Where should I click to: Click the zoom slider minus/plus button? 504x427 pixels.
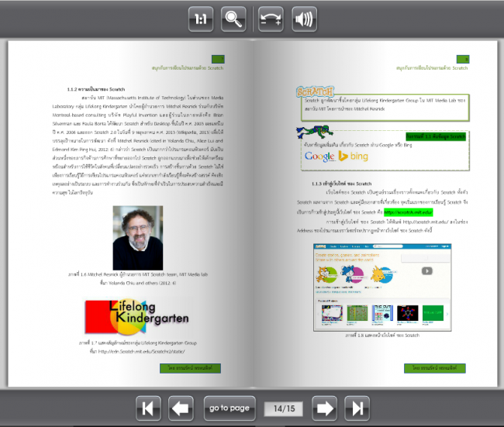point(271,19)
